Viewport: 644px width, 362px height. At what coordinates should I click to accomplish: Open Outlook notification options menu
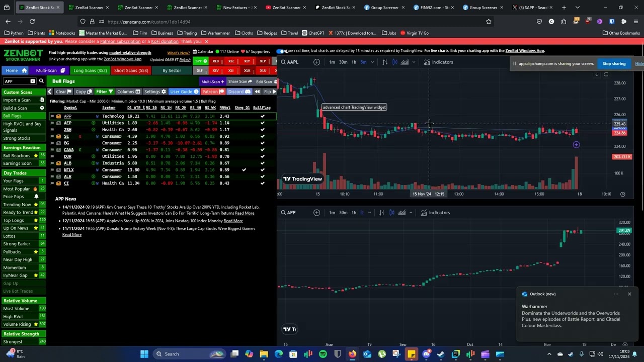click(616, 294)
